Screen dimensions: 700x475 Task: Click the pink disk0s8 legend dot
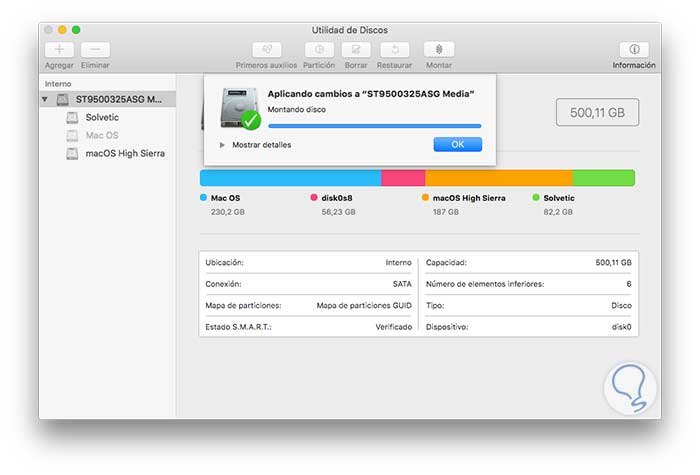tap(314, 197)
